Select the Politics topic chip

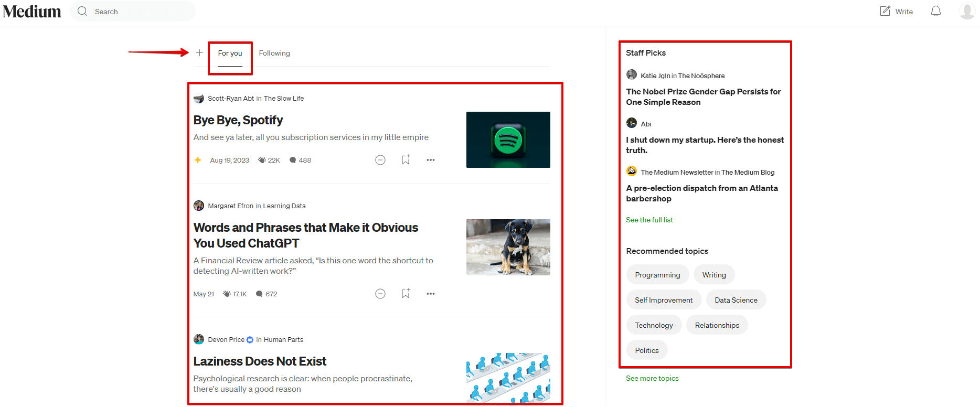[647, 350]
